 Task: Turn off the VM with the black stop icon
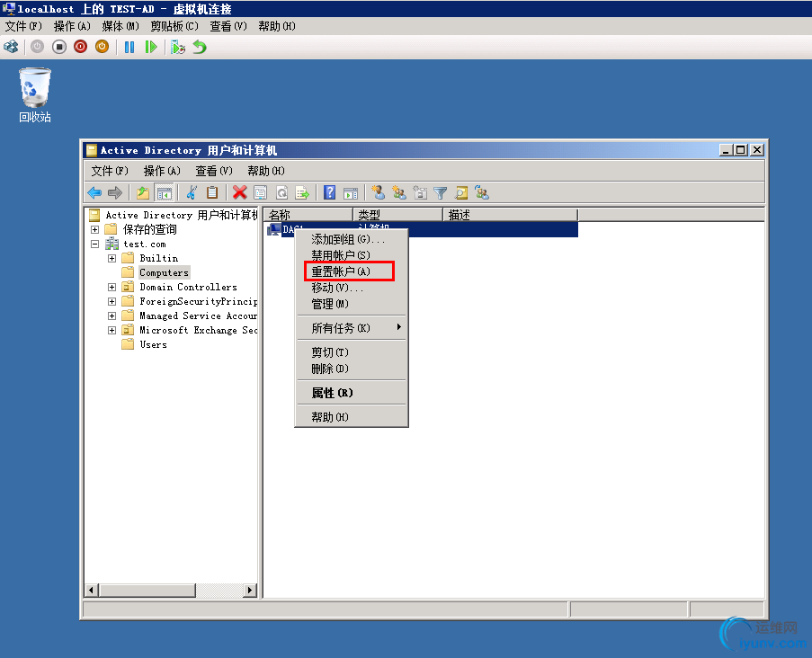[59, 47]
